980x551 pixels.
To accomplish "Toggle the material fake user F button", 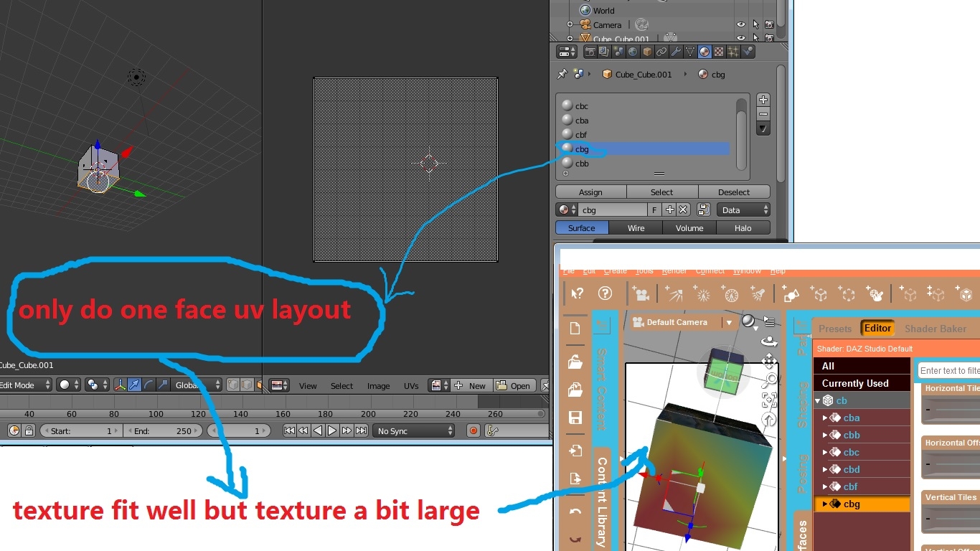I will (654, 210).
